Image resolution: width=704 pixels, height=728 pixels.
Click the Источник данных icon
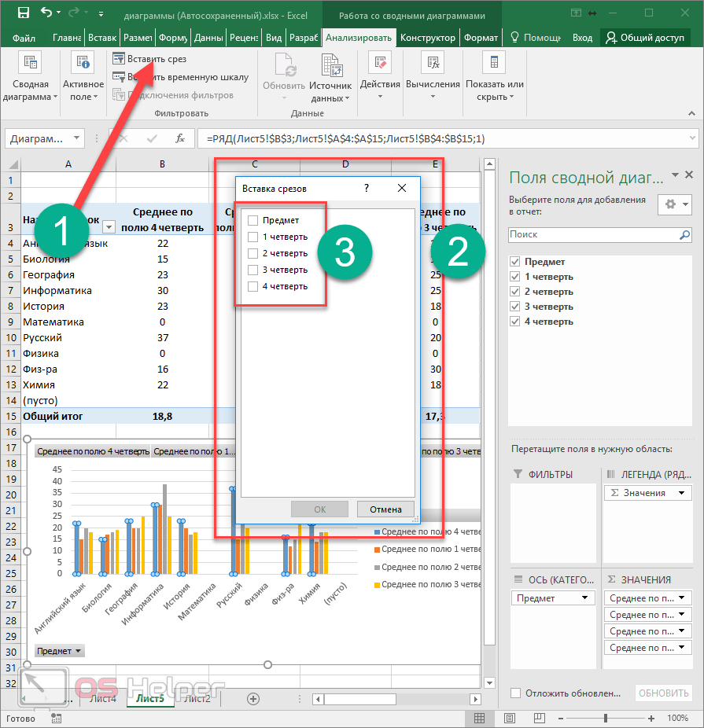pos(330,64)
